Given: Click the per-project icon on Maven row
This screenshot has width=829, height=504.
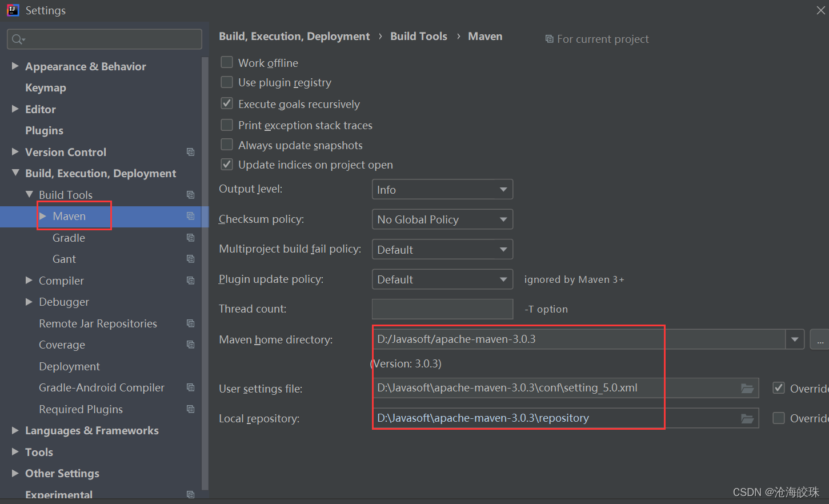Looking at the screenshot, I should (x=191, y=216).
